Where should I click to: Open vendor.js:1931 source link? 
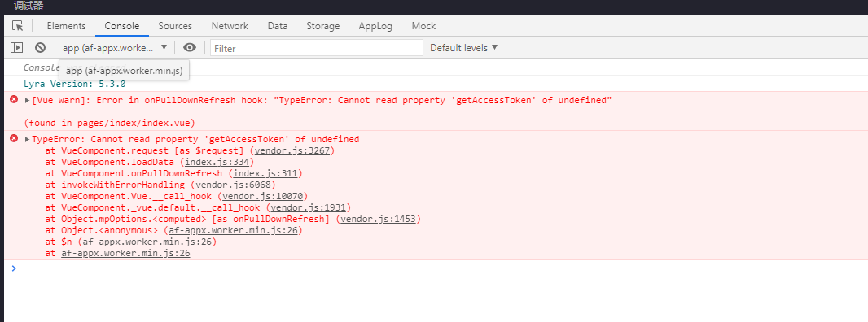click(308, 208)
